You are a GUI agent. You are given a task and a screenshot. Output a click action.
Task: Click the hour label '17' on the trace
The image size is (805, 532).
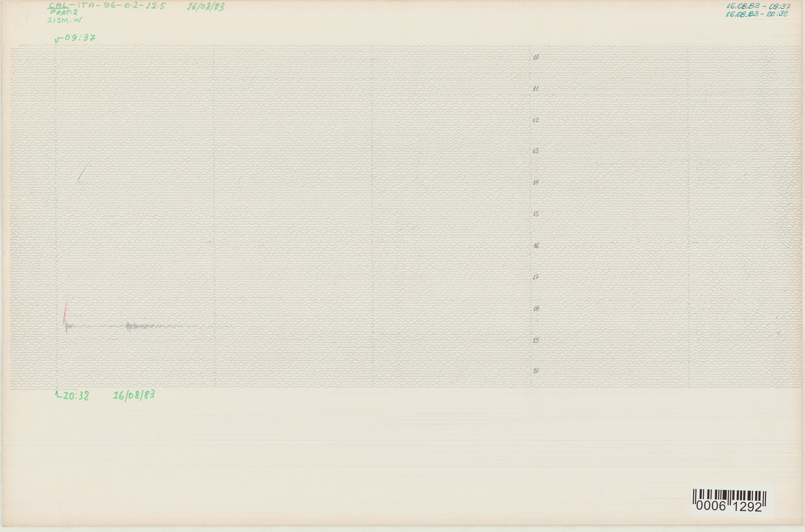click(536, 277)
